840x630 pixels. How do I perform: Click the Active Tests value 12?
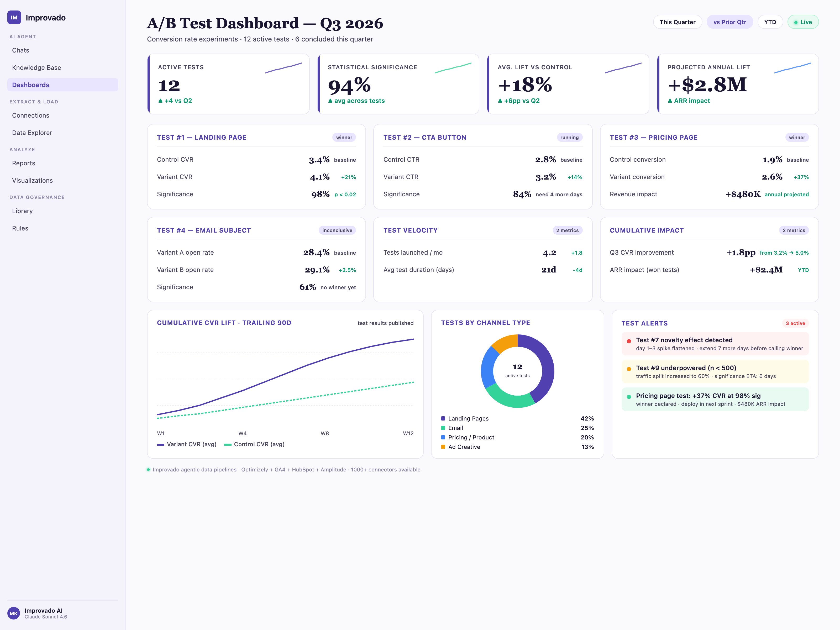[169, 86]
